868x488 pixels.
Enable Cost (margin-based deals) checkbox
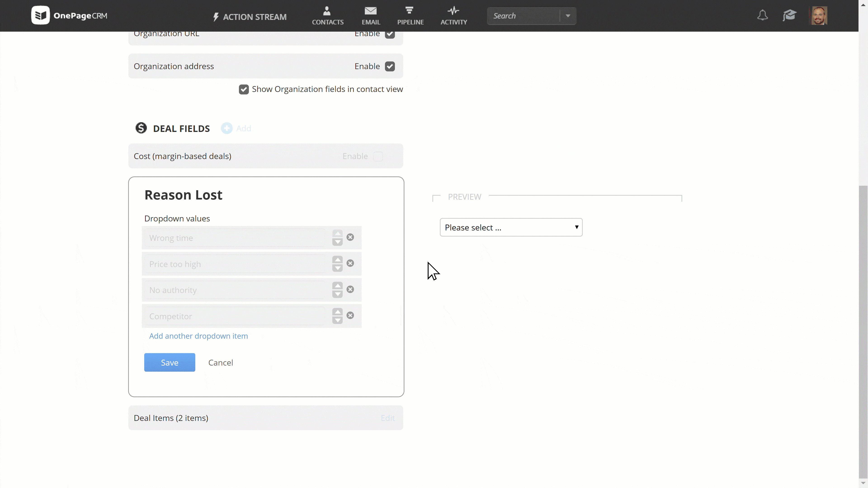(378, 156)
